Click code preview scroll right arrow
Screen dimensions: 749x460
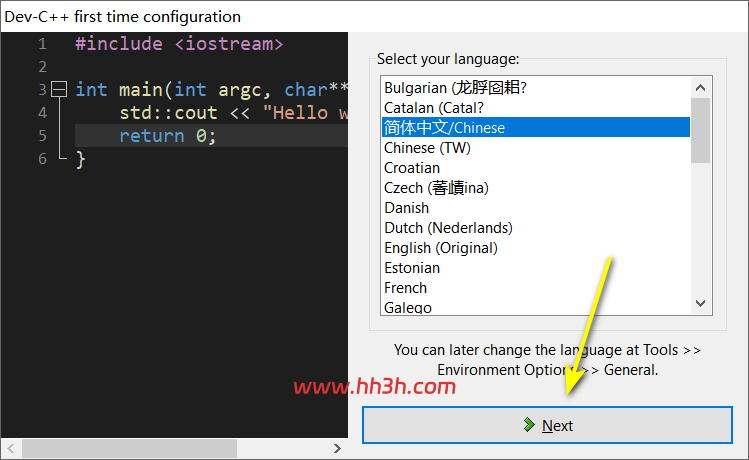point(337,448)
